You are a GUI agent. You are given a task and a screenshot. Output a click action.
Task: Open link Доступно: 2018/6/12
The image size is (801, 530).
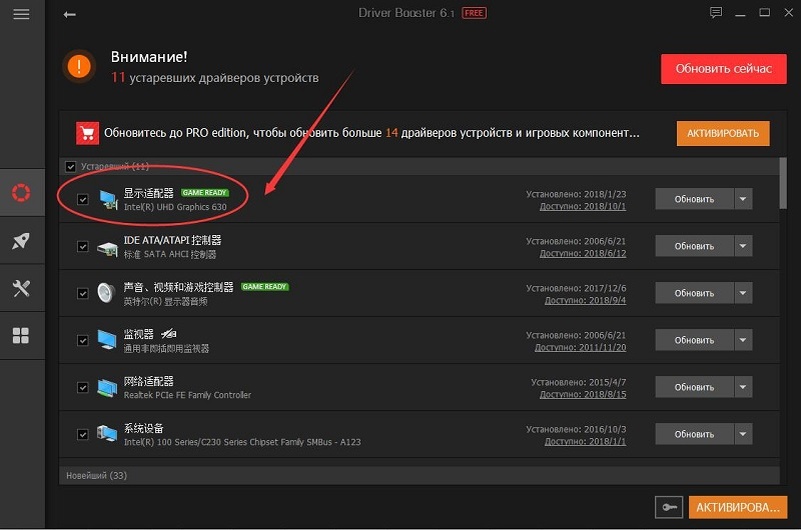pyautogui.click(x=583, y=253)
